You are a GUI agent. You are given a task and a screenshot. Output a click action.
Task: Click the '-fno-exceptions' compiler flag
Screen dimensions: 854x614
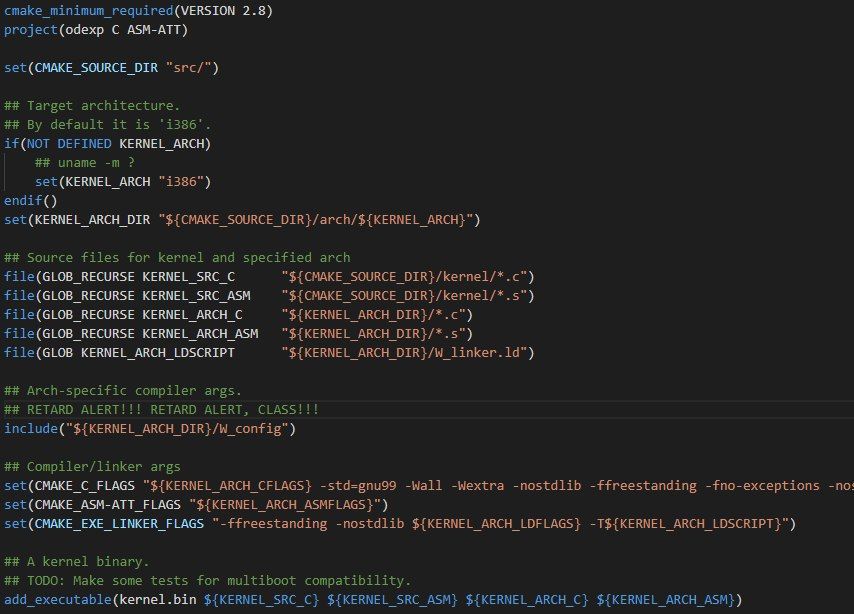tap(762, 486)
